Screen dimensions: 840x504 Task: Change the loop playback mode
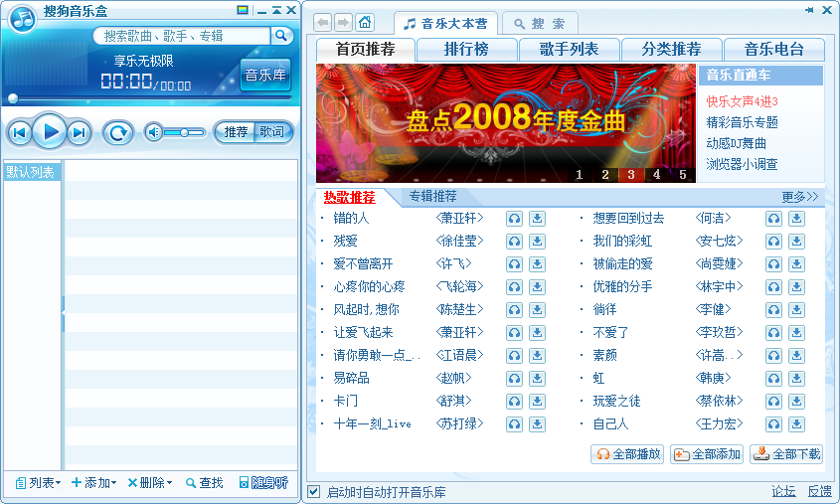[118, 132]
